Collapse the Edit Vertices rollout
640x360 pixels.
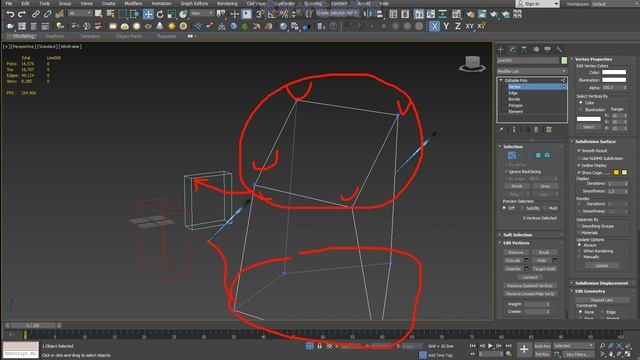516,243
